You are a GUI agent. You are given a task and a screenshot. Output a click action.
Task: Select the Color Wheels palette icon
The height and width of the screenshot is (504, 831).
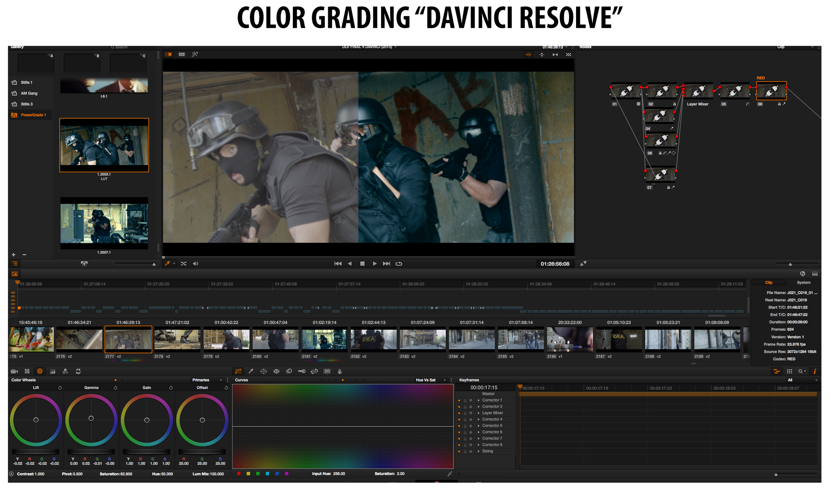[x=40, y=371]
